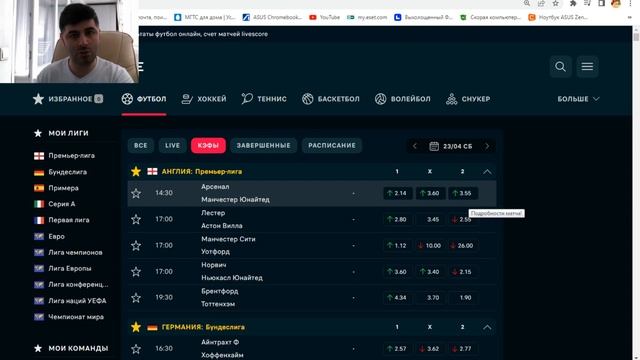Viewport: 640px width, 360px height.
Task: Click draw odds 3.60 in Арсенал match
Action: click(430, 193)
